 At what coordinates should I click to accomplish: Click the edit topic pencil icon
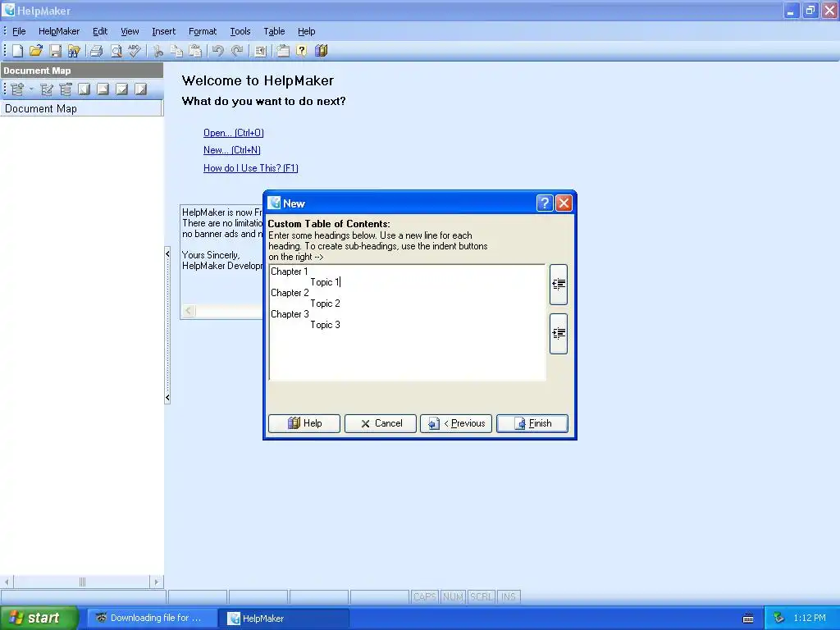click(x=47, y=89)
